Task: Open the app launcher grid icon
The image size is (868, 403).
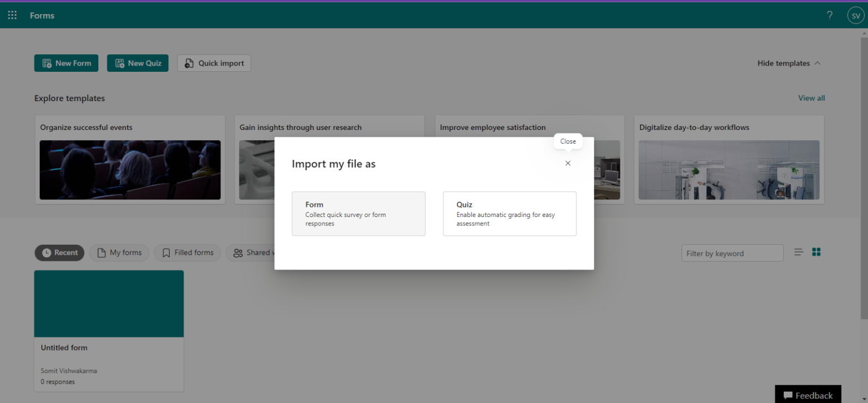Action: coord(12,15)
